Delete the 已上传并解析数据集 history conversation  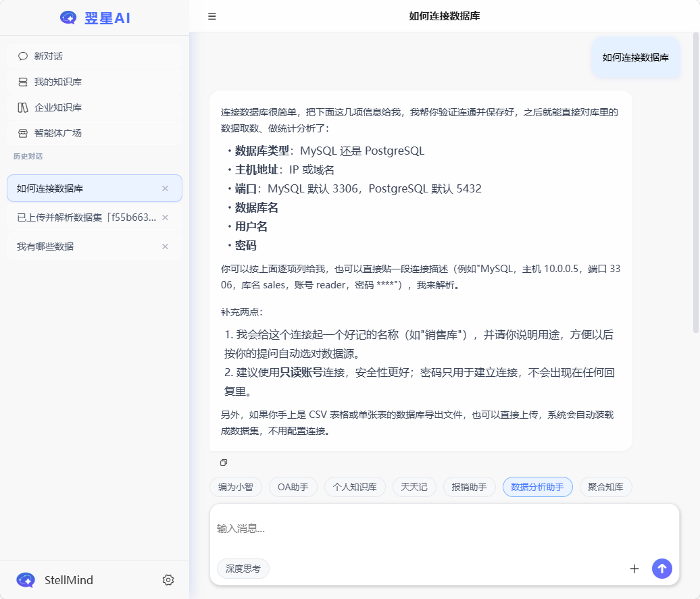(x=165, y=217)
